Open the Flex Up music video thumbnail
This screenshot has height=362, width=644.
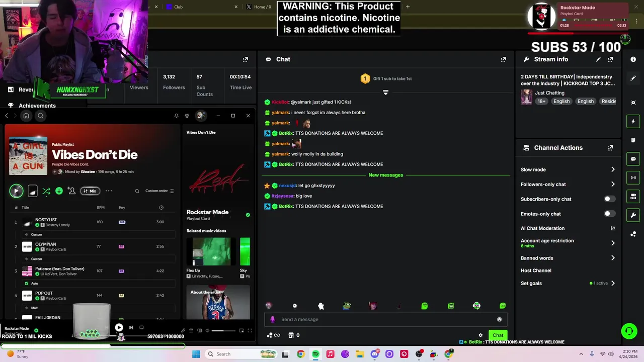point(211,251)
